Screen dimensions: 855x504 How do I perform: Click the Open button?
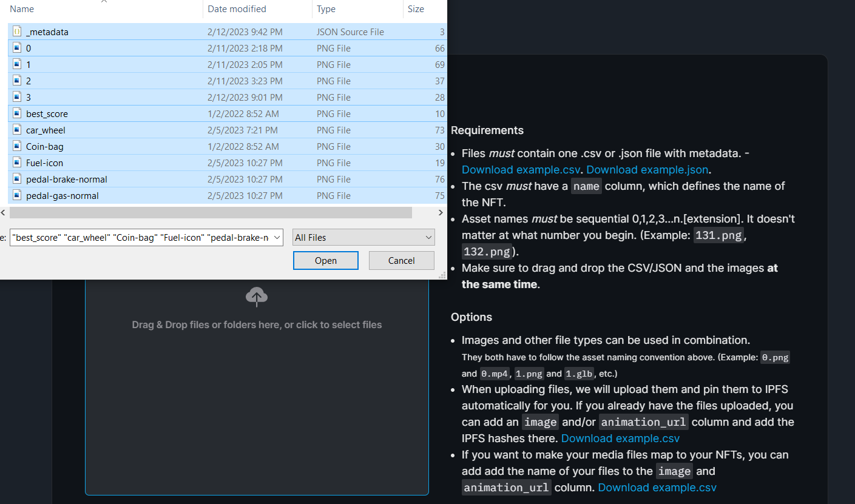coord(326,260)
